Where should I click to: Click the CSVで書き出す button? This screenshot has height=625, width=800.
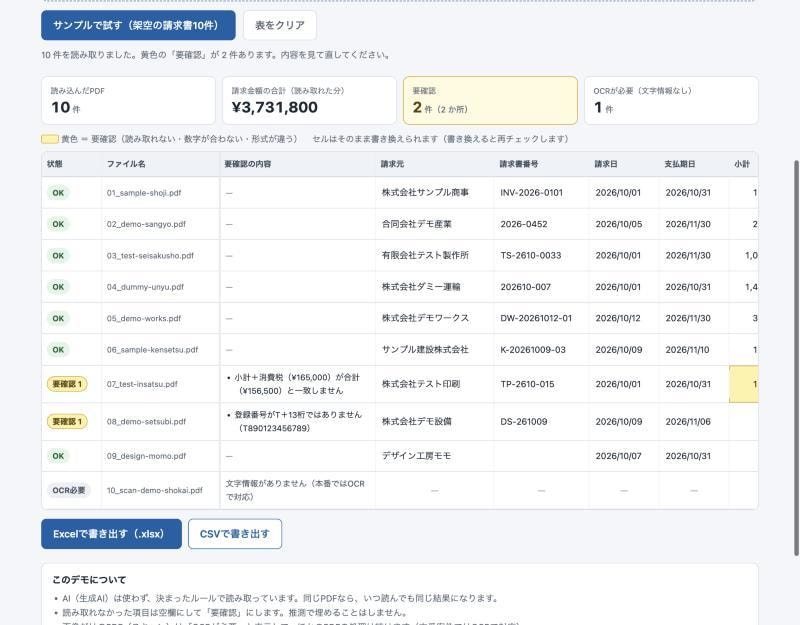[x=235, y=534]
